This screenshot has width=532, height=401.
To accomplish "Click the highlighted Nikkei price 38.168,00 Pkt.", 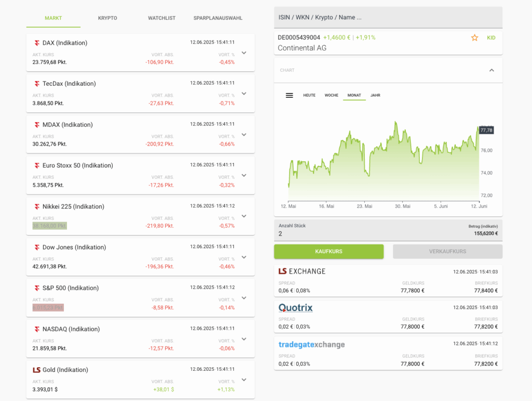I will (49, 226).
